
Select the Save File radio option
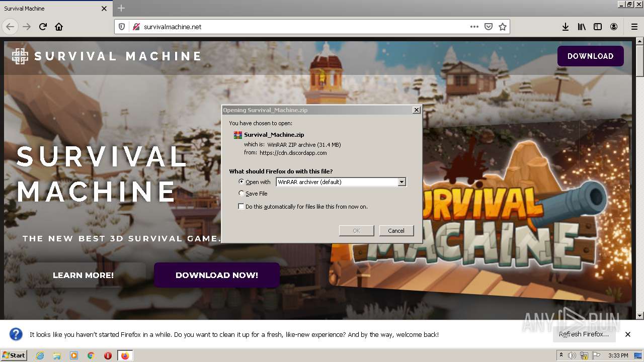pyautogui.click(x=242, y=194)
